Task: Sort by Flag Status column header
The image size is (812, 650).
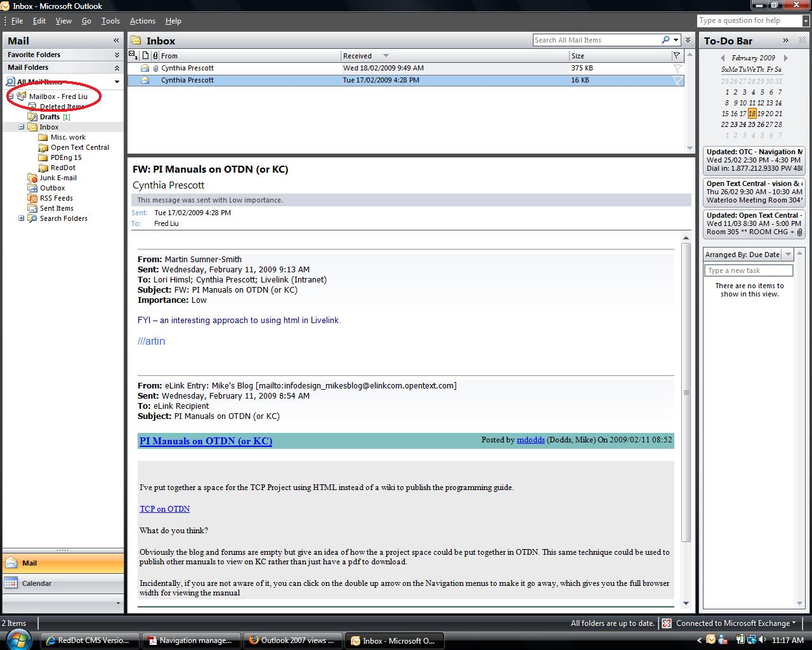Action: coord(677,55)
